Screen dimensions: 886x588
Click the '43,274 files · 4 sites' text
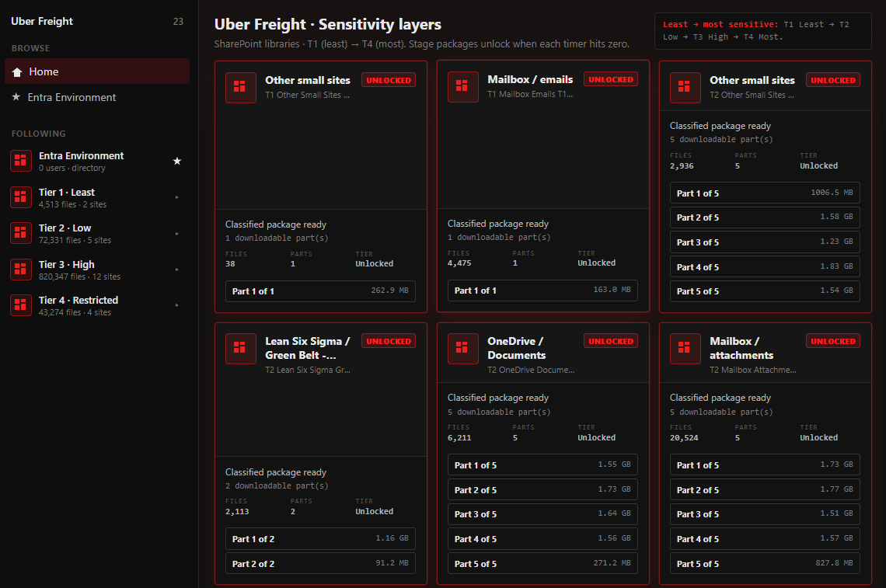75,312
